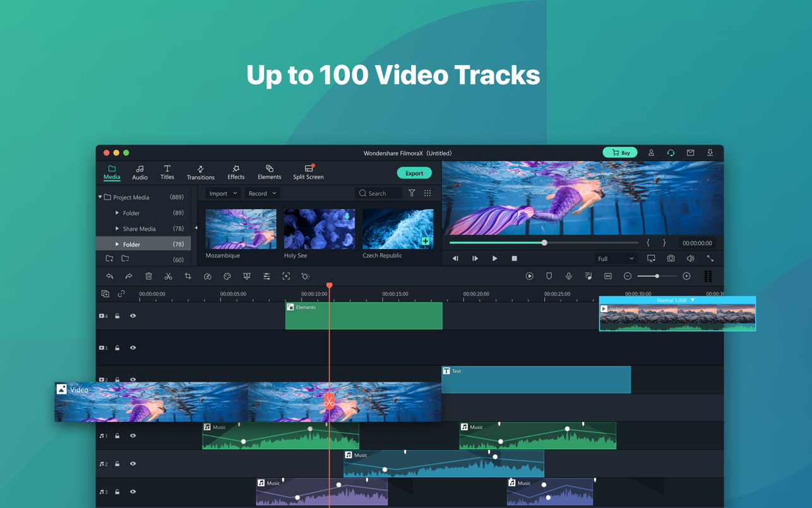Viewport: 812px width, 508px height.
Task: Toggle lock on video track 3
Action: coord(117,348)
